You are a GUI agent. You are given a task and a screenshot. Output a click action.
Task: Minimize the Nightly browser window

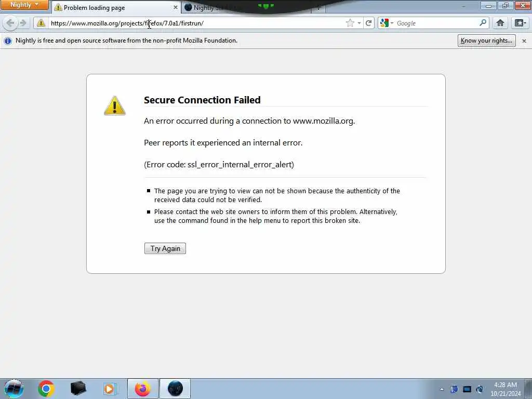[x=488, y=5]
